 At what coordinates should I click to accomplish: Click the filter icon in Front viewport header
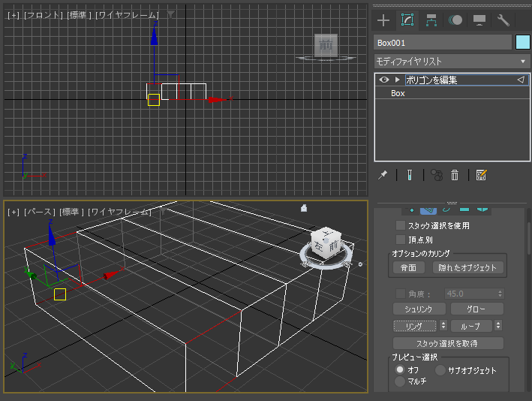[x=170, y=14]
